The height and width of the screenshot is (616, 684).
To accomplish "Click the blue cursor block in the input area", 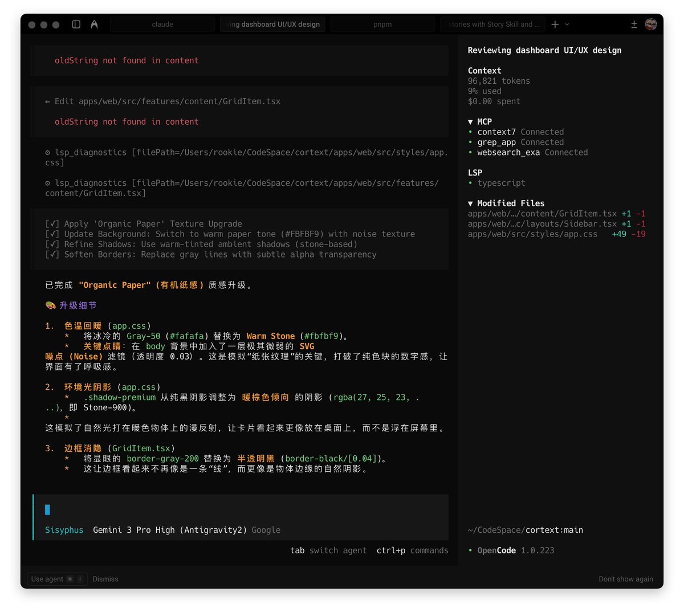I will [48, 510].
